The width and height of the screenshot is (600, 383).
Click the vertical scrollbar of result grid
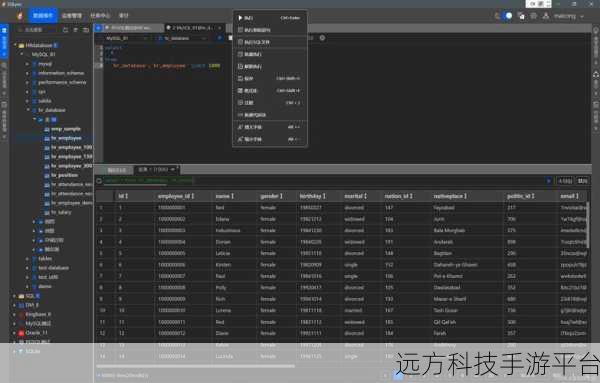point(587,226)
